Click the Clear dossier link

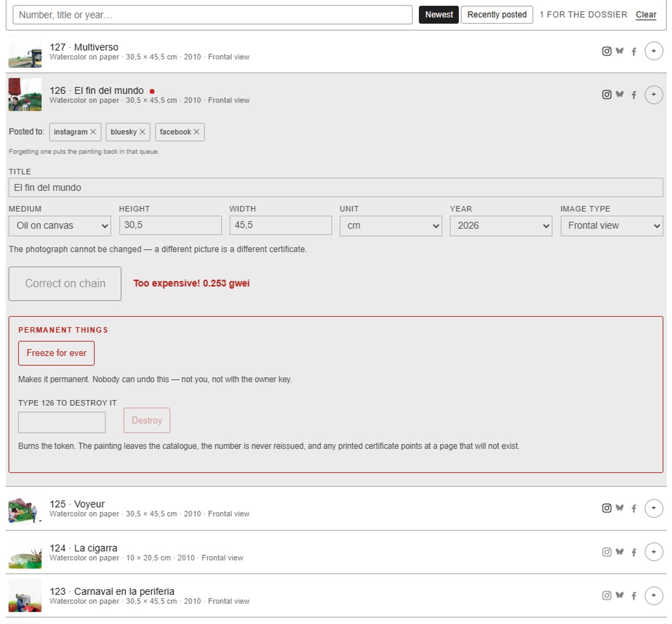(646, 15)
